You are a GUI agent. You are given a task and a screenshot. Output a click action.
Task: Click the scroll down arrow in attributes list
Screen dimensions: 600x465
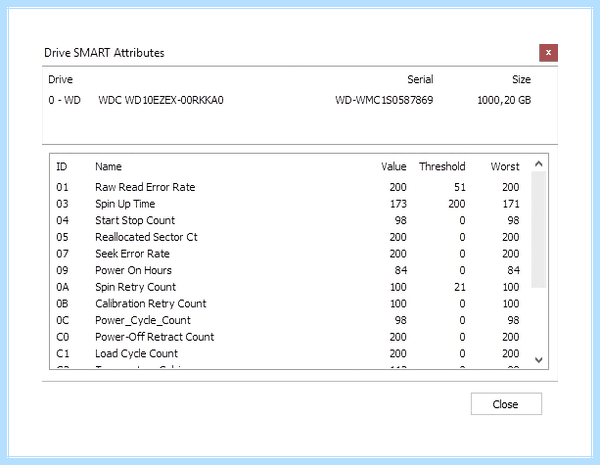538,360
